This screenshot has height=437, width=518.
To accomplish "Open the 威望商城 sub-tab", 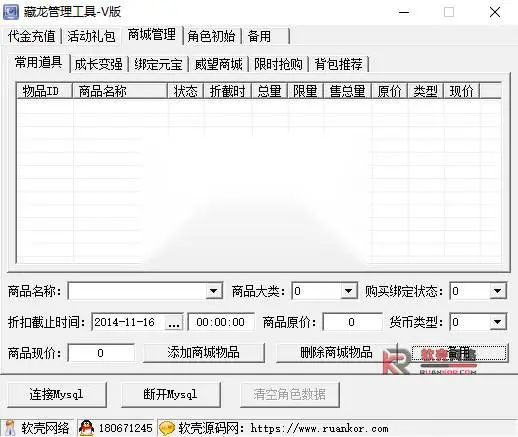I will [218, 64].
